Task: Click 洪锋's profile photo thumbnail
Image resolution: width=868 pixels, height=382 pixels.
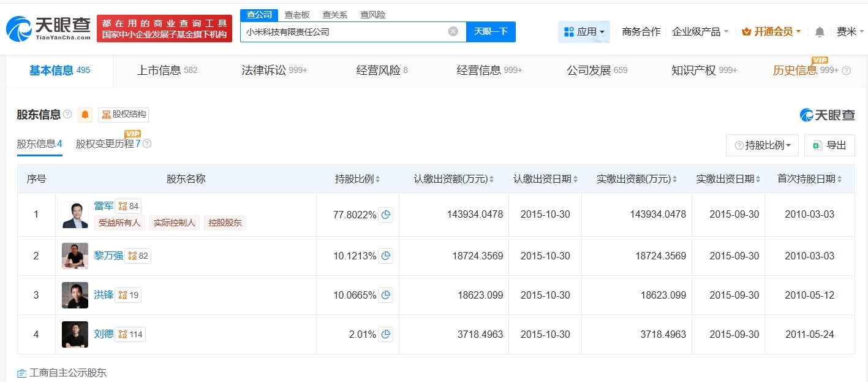Action: click(75, 295)
